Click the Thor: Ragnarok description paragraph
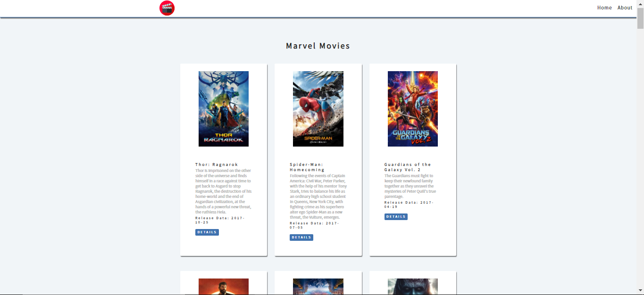Screen dimensions: 644x295 [224, 191]
